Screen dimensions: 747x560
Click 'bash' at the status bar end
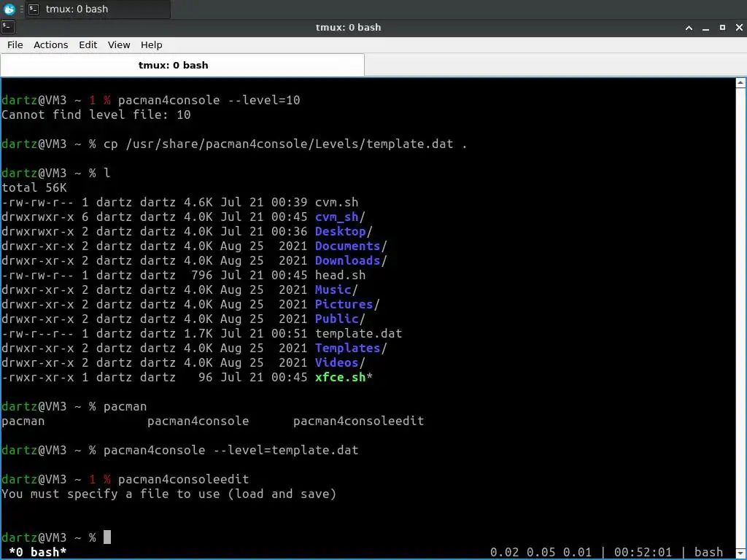(x=708, y=553)
